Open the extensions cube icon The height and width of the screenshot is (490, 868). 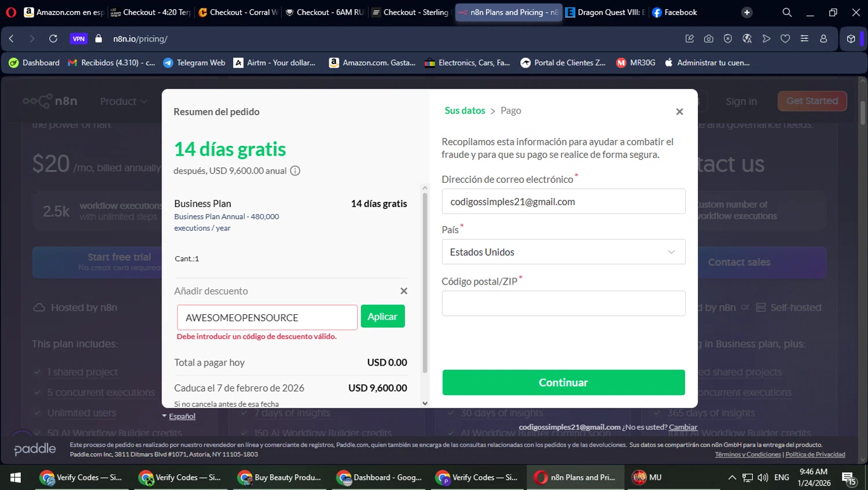(x=851, y=39)
